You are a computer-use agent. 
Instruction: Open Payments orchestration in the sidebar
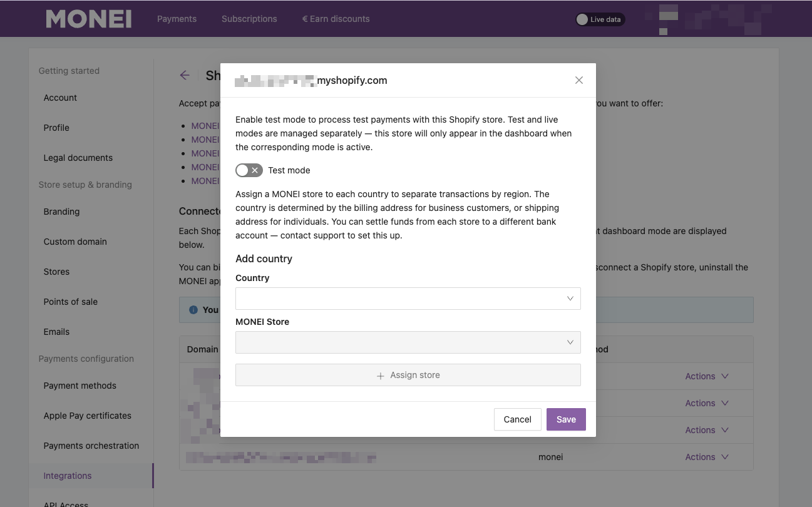[91, 446]
